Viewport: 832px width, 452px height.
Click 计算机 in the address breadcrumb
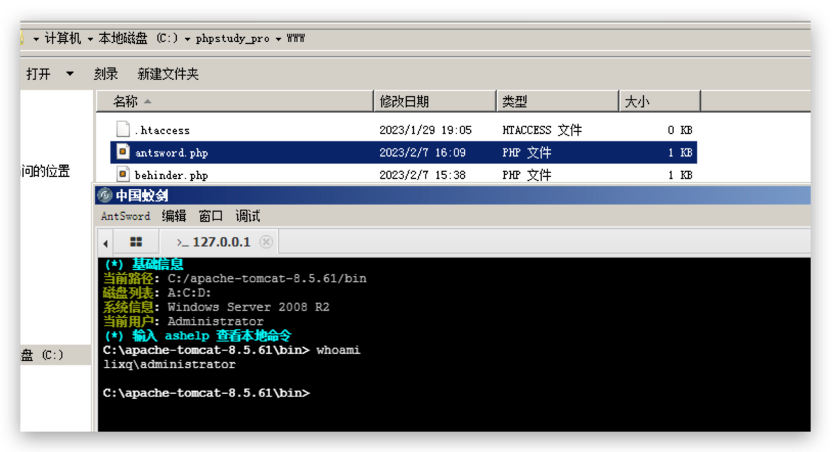click(63, 38)
